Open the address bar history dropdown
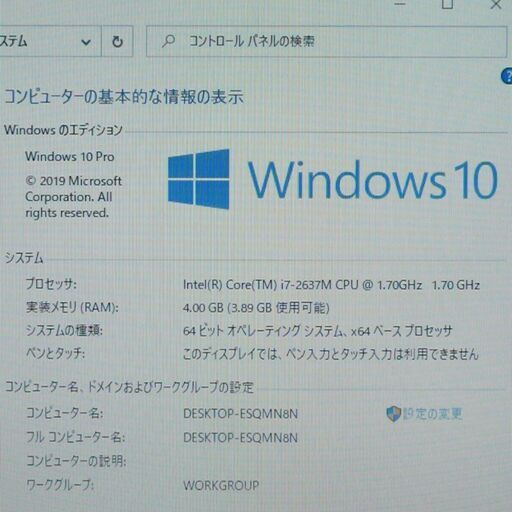Image resolution: width=512 pixels, height=512 pixels. click(x=86, y=42)
